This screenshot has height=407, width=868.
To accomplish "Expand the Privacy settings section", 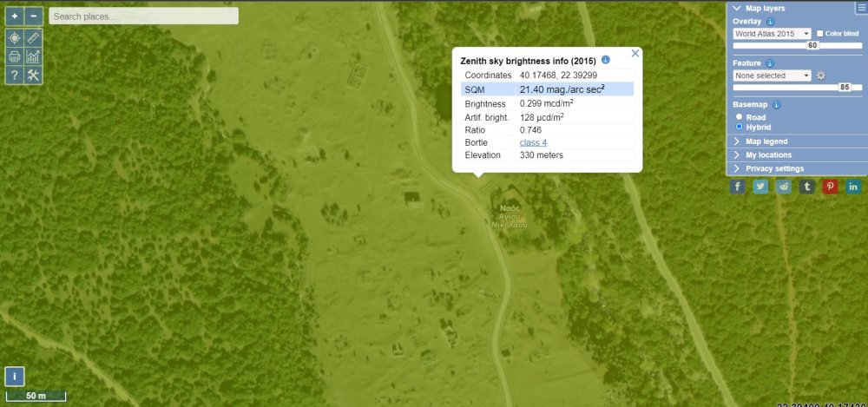I will 774,168.
